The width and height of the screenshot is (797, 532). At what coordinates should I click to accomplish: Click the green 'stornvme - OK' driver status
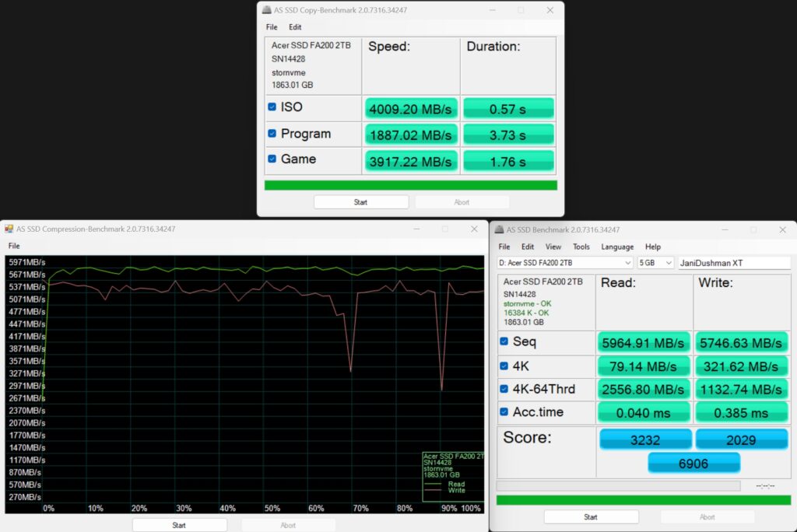tap(527, 303)
